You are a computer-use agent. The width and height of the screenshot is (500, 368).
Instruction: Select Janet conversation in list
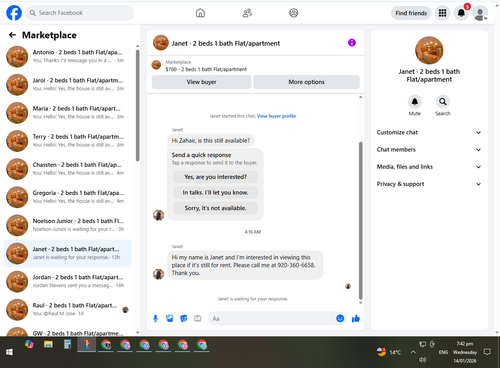point(67,253)
